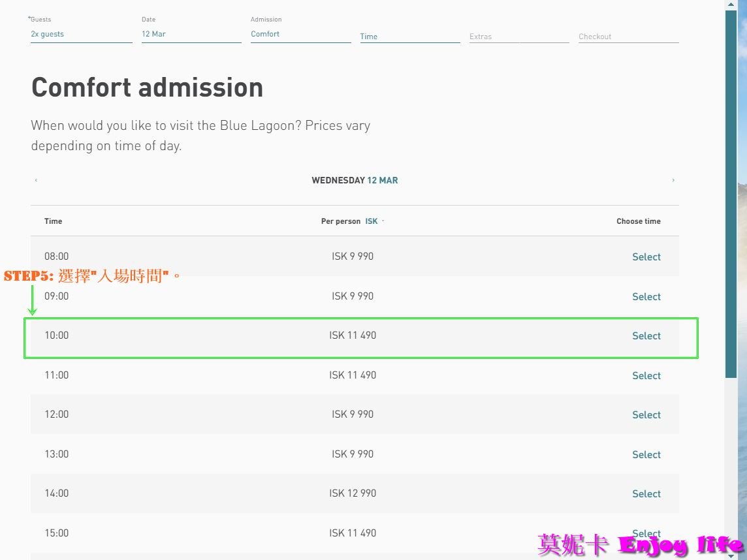Open the Extras step tab

point(518,37)
